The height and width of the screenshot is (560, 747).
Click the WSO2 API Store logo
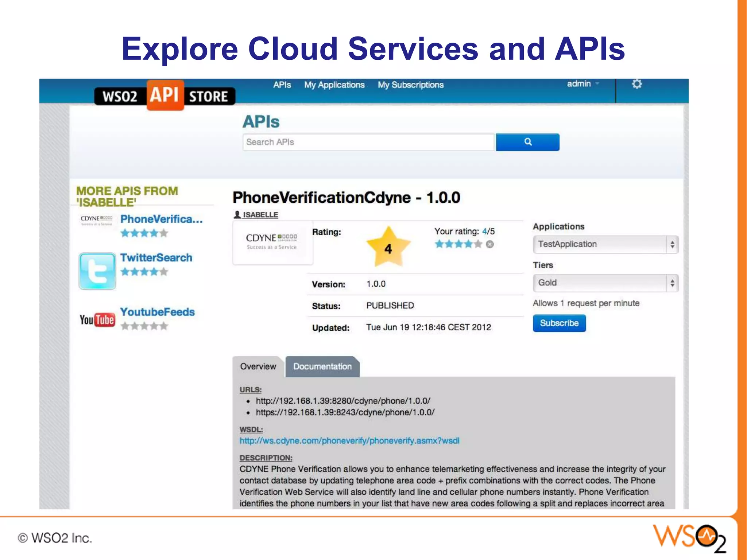coord(165,95)
